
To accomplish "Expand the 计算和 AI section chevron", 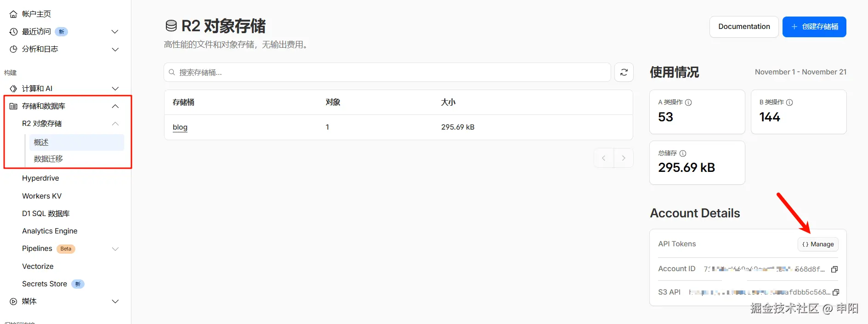I will [x=115, y=89].
